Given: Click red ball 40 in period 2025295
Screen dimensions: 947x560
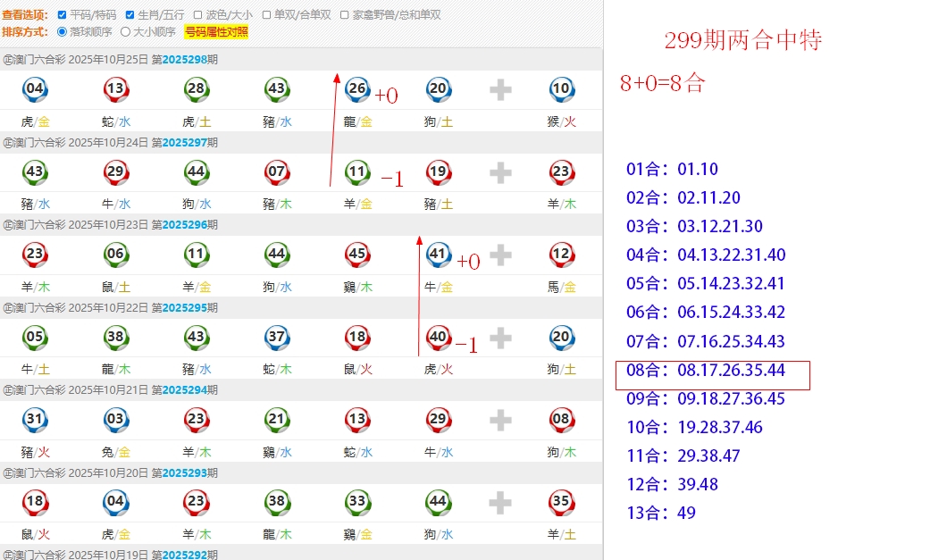Looking at the screenshot, I should (438, 337).
